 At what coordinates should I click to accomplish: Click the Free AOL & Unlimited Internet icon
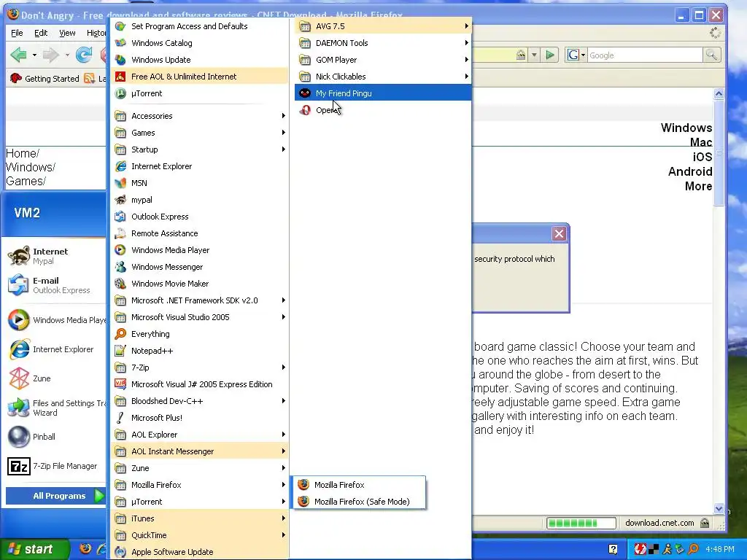(x=120, y=76)
